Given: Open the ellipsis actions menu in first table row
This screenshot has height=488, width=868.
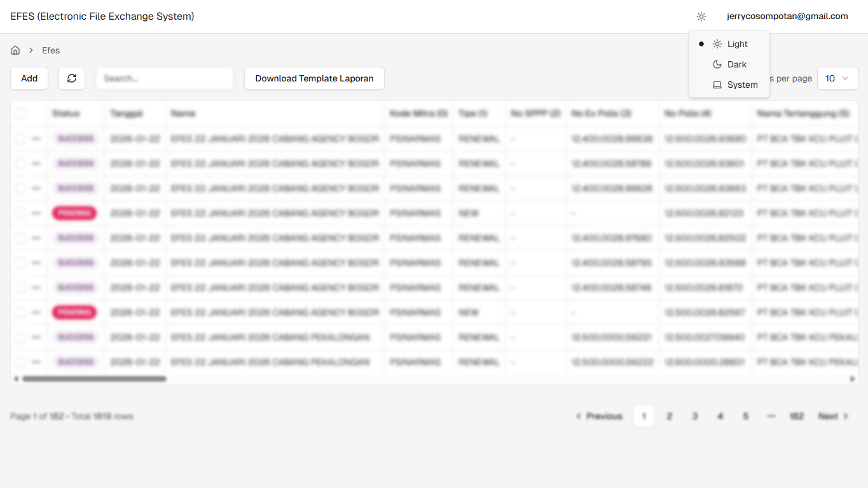Looking at the screenshot, I should pos(36,139).
